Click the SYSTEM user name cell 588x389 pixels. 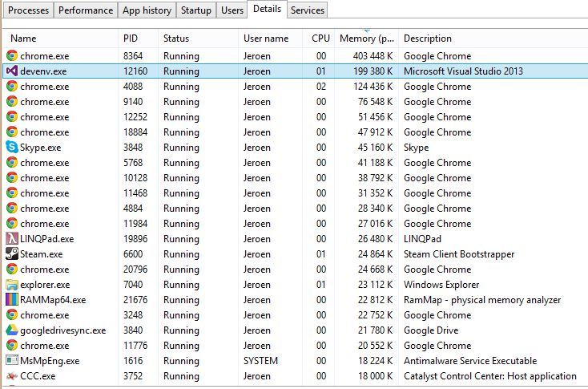(x=260, y=361)
